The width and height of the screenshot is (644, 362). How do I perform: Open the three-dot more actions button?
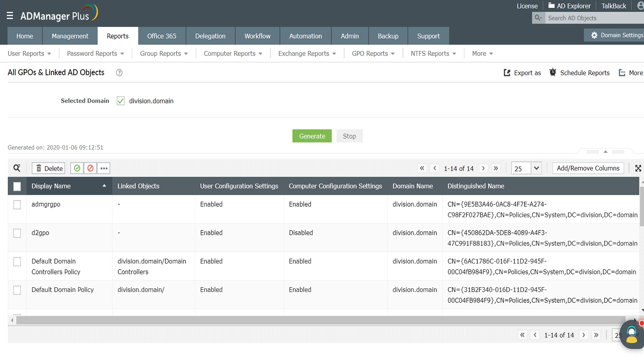[x=104, y=168]
